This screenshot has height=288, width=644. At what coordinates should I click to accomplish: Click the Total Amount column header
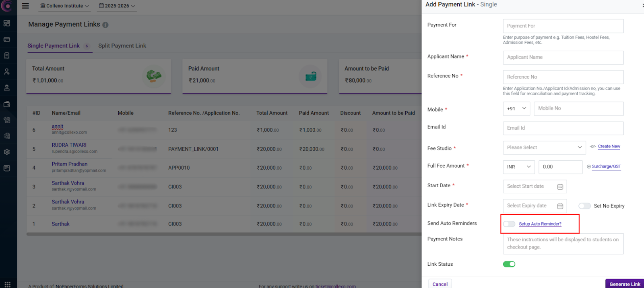[x=272, y=113]
